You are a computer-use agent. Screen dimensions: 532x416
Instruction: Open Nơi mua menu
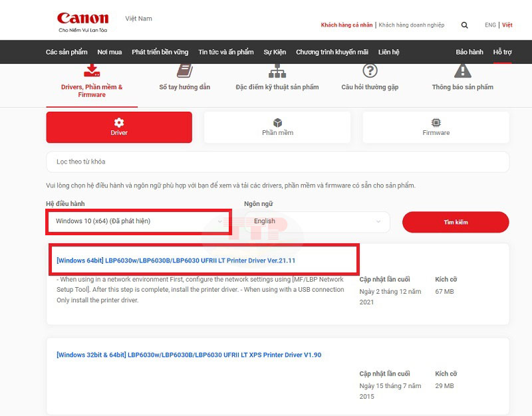[110, 52]
